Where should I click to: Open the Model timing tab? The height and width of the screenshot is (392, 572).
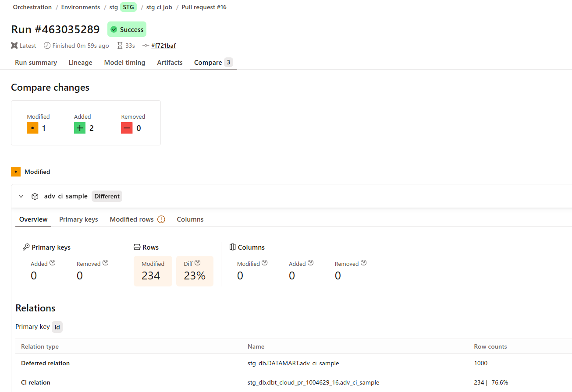click(x=124, y=63)
